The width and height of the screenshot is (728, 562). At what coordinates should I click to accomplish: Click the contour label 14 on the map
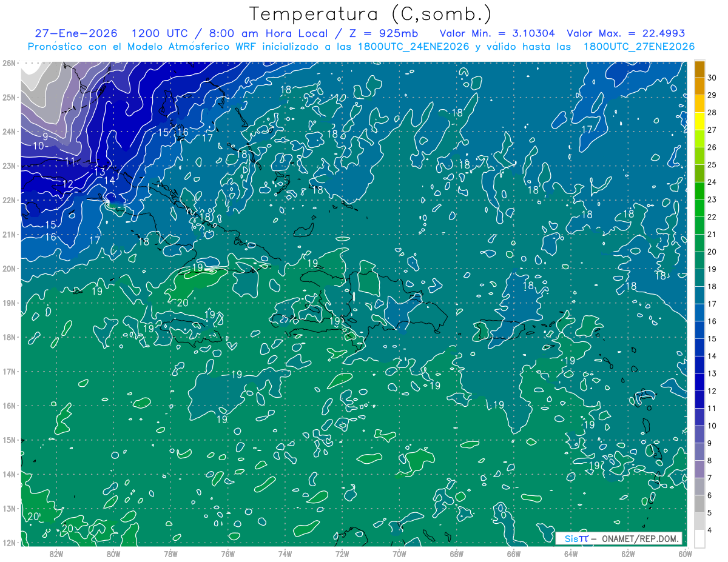coord(109,180)
